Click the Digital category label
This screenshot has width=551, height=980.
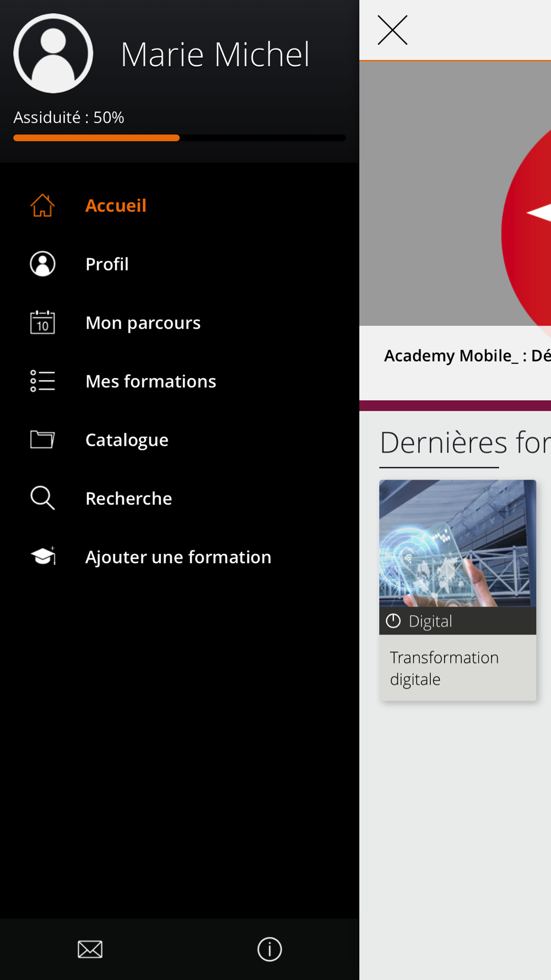pyautogui.click(x=430, y=621)
